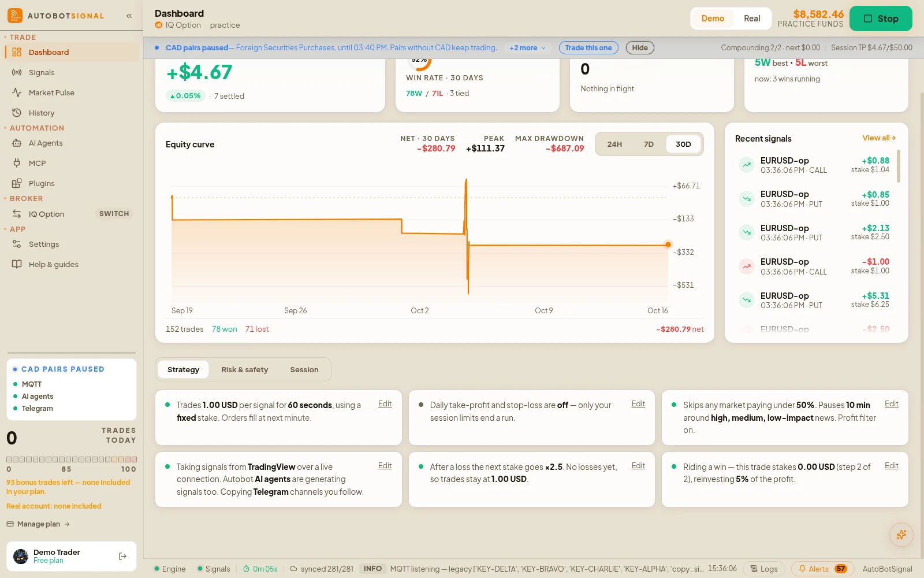Open Help & guides book icon
Image resolution: width=924 pixels, height=578 pixels.
click(x=17, y=264)
